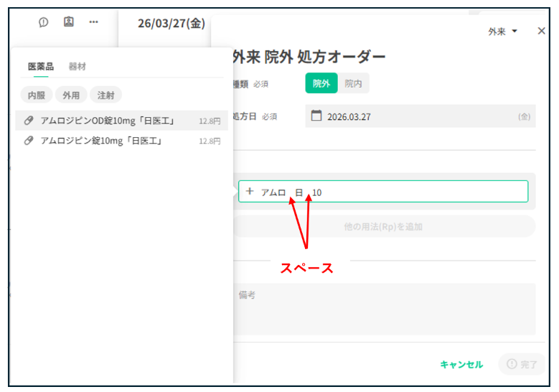Click the plus icon in drug search field
This screenshot has height=392, width=559.
(250, 192)
